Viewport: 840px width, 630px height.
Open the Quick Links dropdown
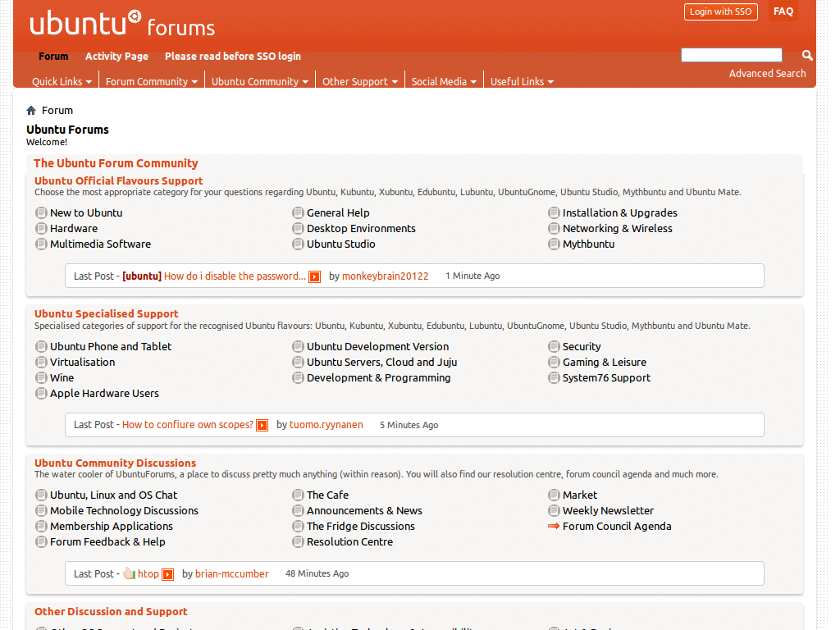[61, 81]
